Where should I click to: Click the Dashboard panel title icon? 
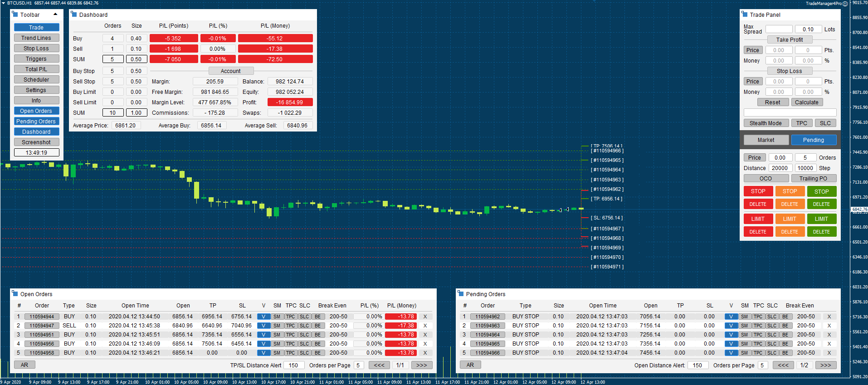coord(74,15)
